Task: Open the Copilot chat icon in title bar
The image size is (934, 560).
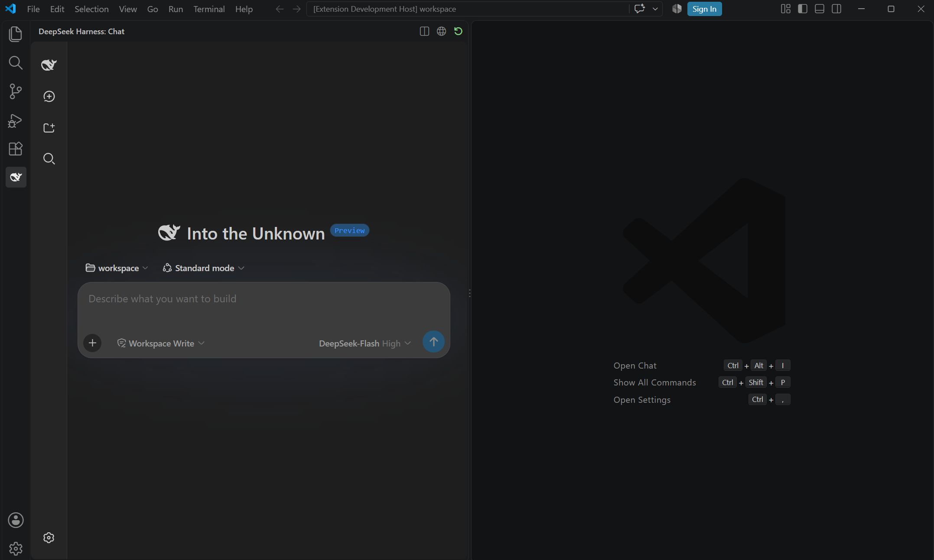Action: pos(640,9)
